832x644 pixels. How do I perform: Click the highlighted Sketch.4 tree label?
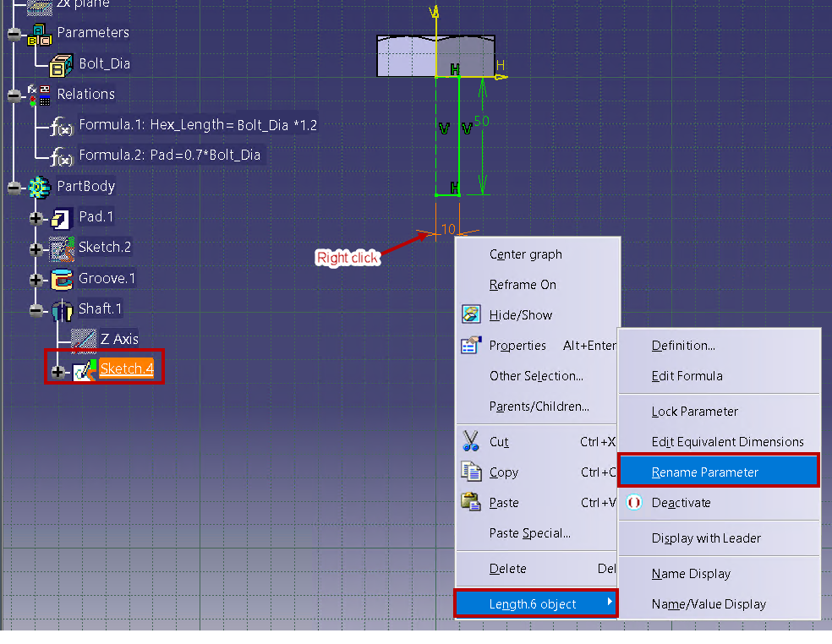click(x=126, y=368)
